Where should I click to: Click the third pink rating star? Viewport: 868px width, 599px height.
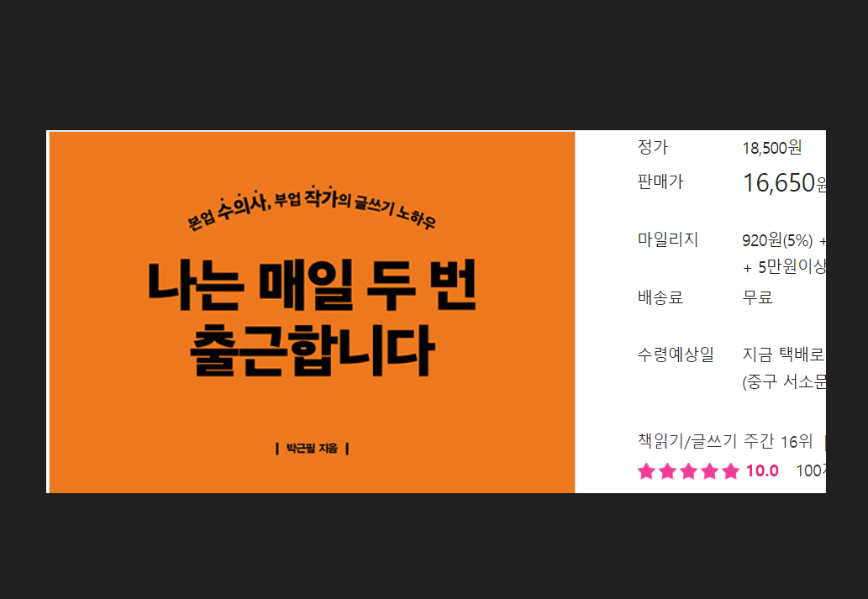[x=688, y=471]
